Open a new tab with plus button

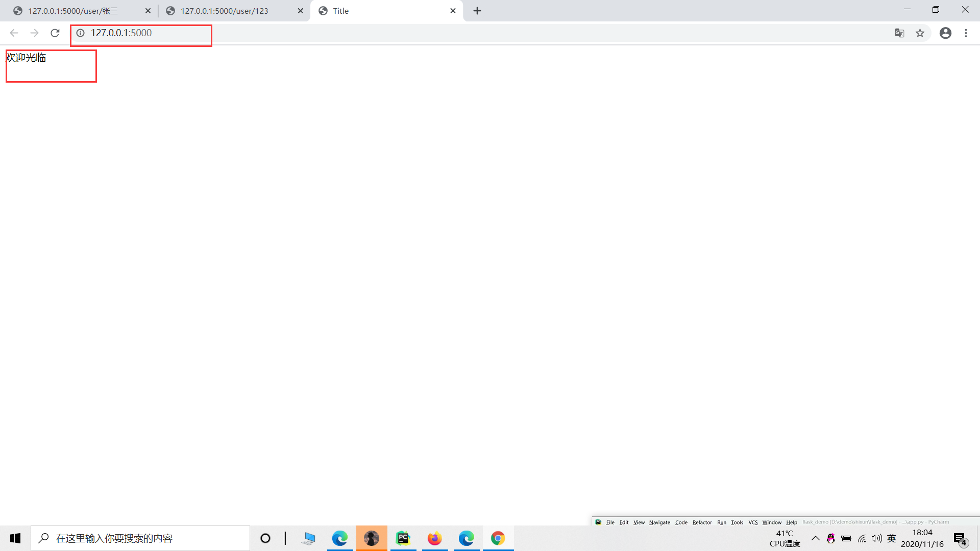tap(477, 11)
